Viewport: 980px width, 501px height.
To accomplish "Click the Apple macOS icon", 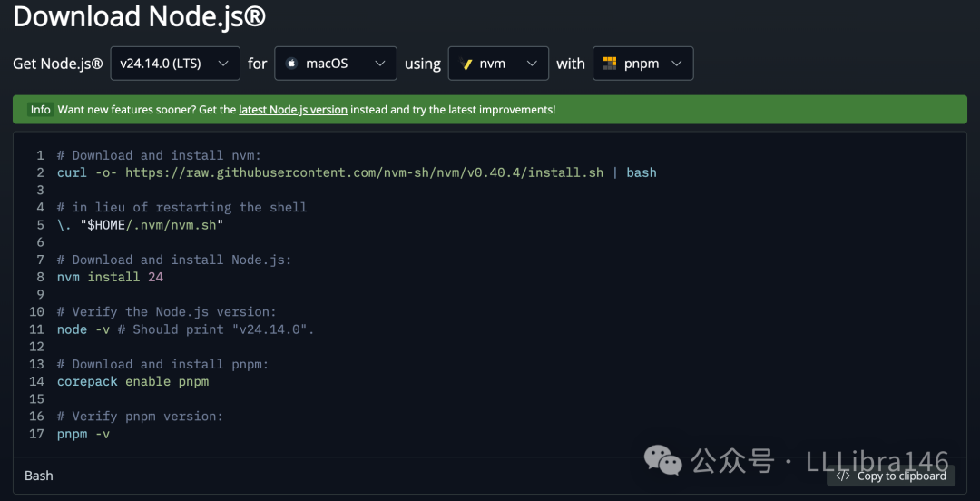I will 290,64.
